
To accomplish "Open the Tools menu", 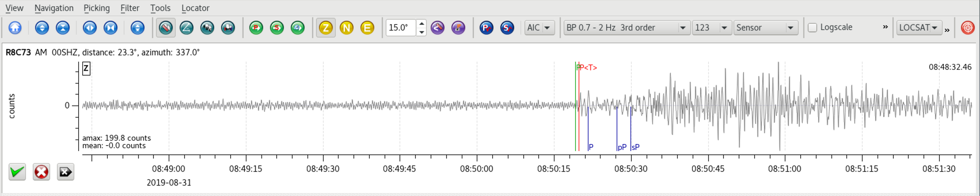I will [160, 8].
